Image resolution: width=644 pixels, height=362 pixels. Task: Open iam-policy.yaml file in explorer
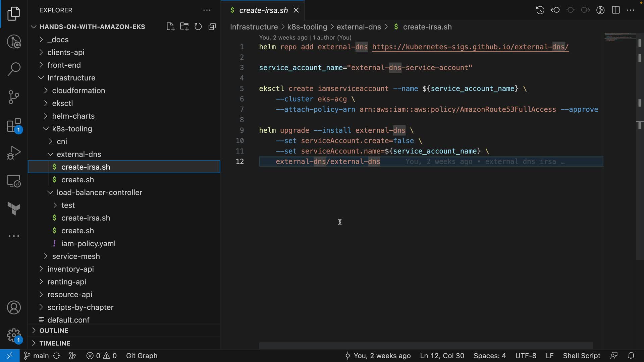coord(88,243)
